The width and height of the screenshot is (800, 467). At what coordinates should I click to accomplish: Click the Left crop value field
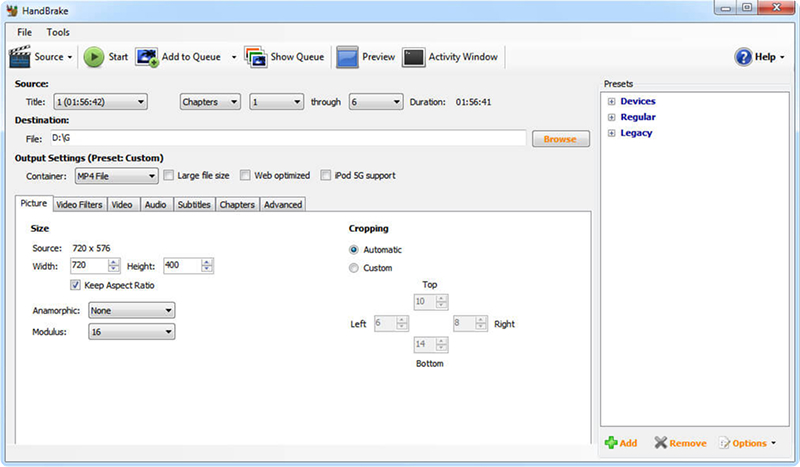click(x=385, y=323)
